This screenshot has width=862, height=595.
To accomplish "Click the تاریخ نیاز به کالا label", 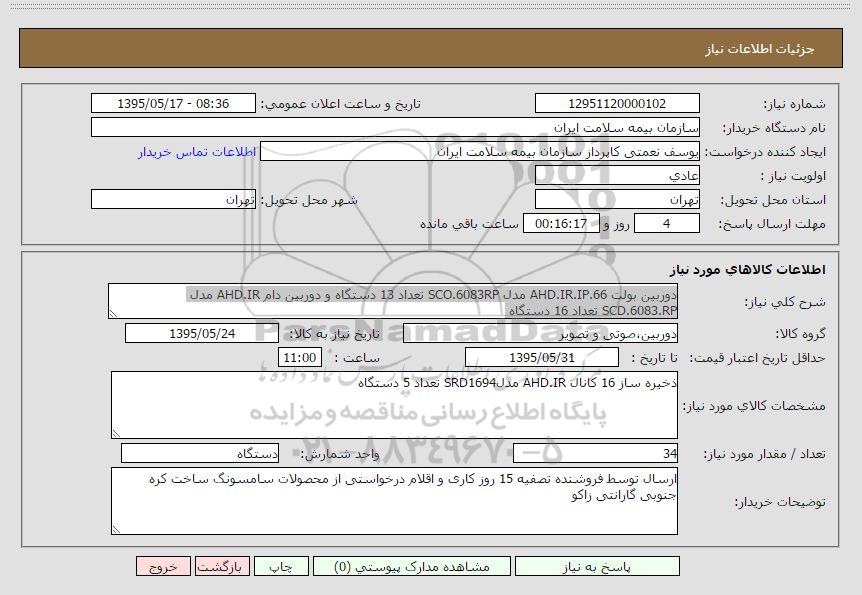I will (334, 334).
